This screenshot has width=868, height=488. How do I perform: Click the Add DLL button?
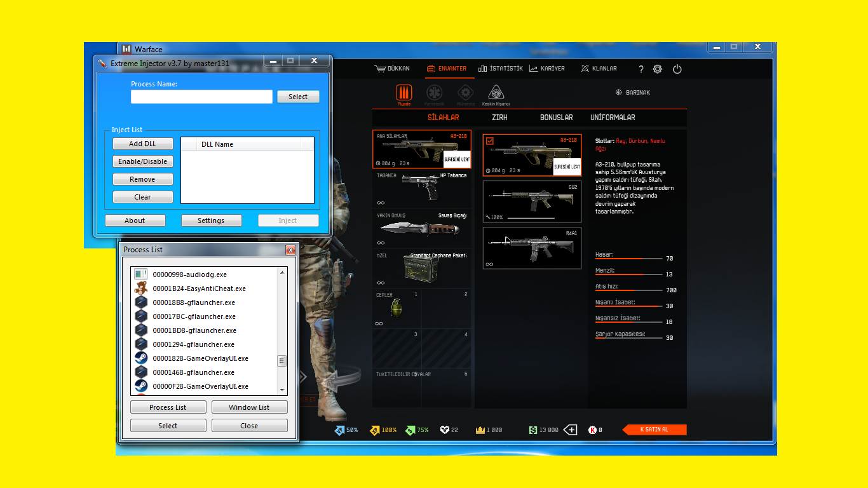(x=143, y=144)
